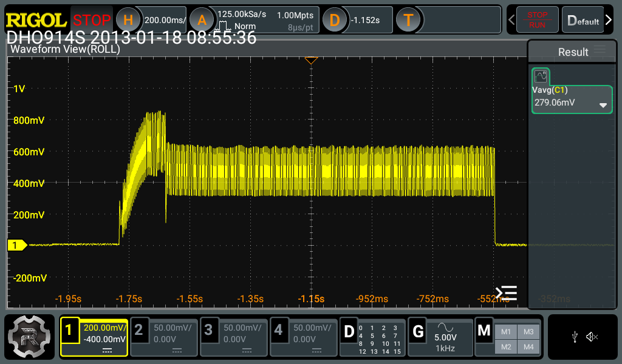Image resolution: width=622 pixels, height=364 pixels.
Task: Open the Horizontal timebase H icon
Action: click(x=128, y=20)
